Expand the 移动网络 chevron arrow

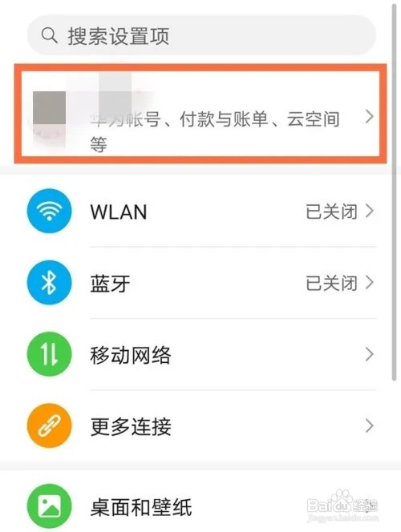coord(370,354)
